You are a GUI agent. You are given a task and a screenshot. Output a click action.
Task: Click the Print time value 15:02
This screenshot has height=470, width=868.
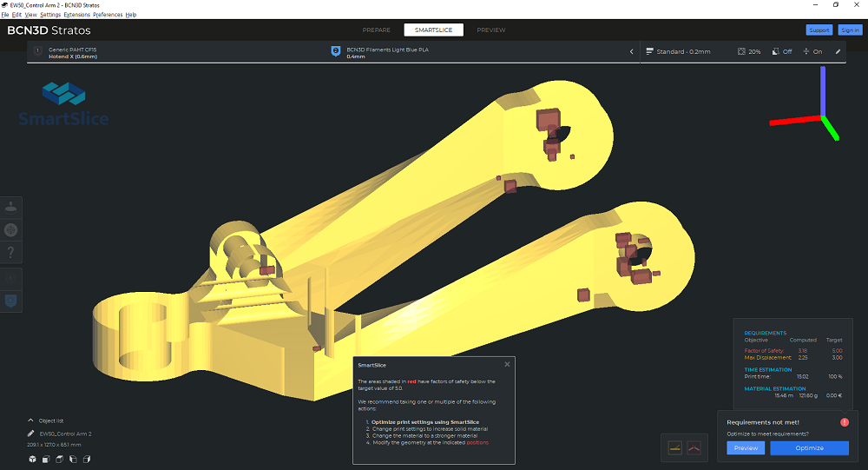(803, 376)
